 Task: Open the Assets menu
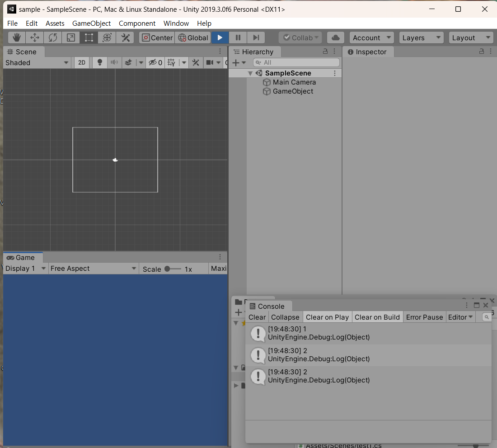click(x=55, y=24)
